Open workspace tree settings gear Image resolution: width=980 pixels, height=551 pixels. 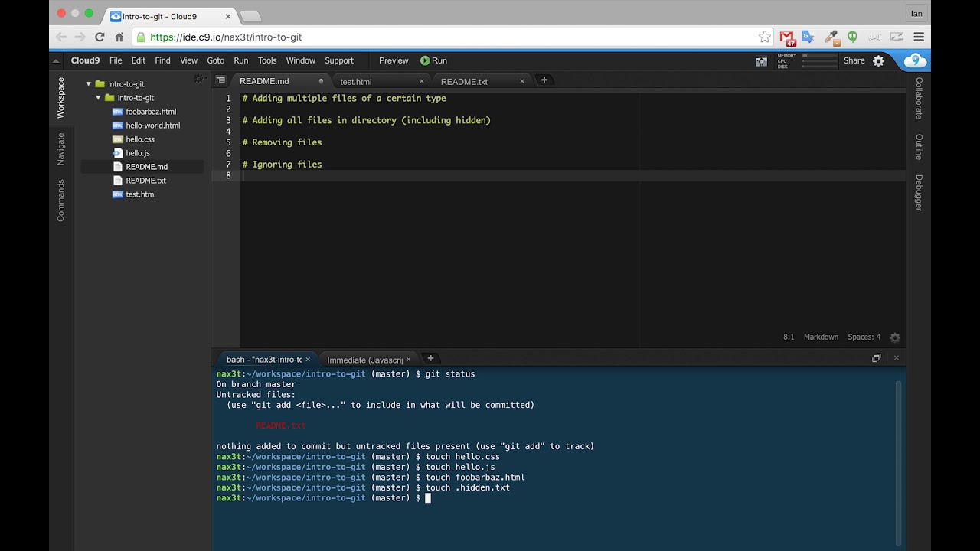pos(198,78)
